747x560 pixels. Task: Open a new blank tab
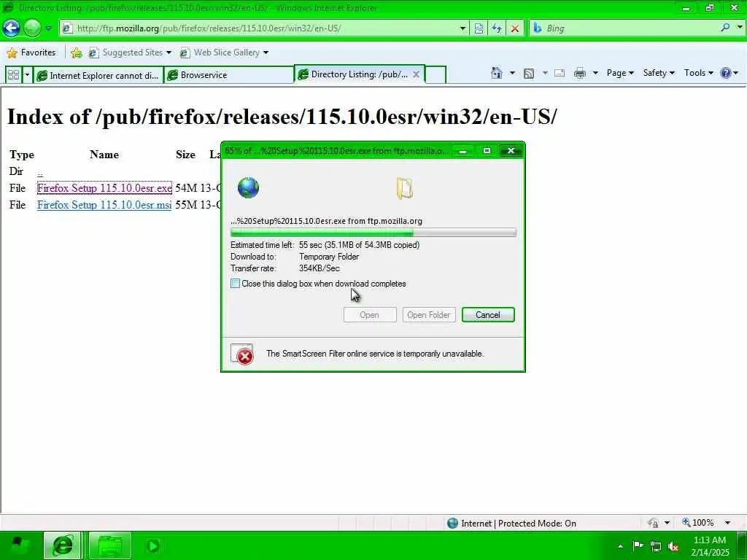pyautogui.click(x=436, y=75)
